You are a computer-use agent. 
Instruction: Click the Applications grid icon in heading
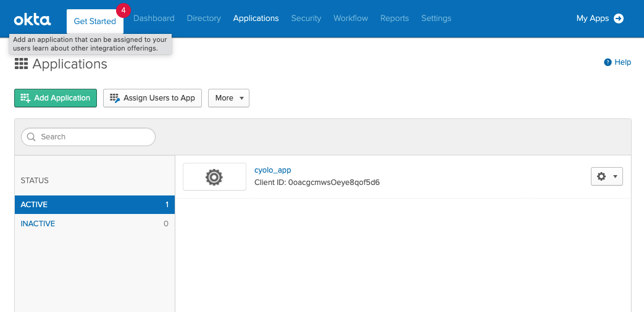click(x=22, y=64)
